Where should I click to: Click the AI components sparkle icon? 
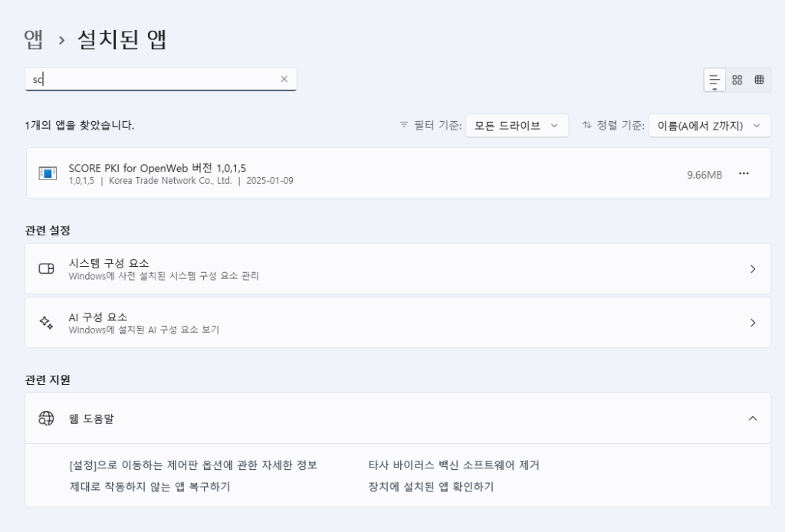(x=47, y=323)
